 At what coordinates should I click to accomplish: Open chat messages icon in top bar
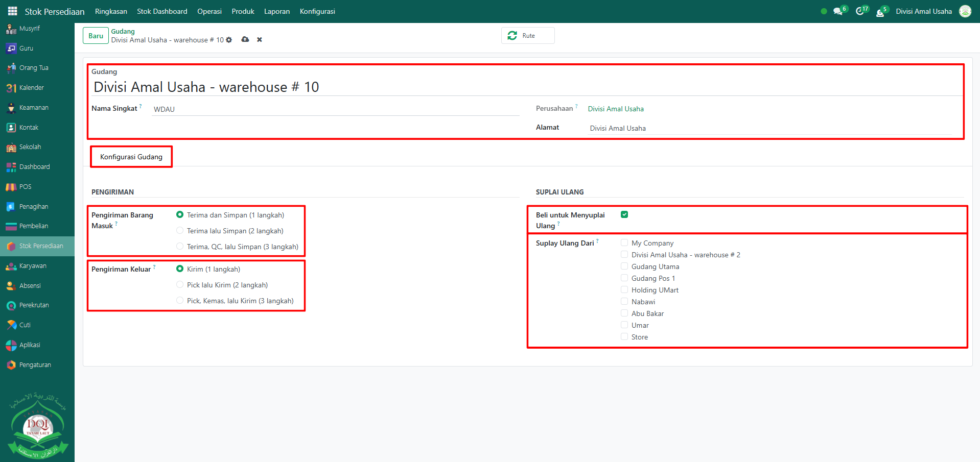click(x=838, y=11)
